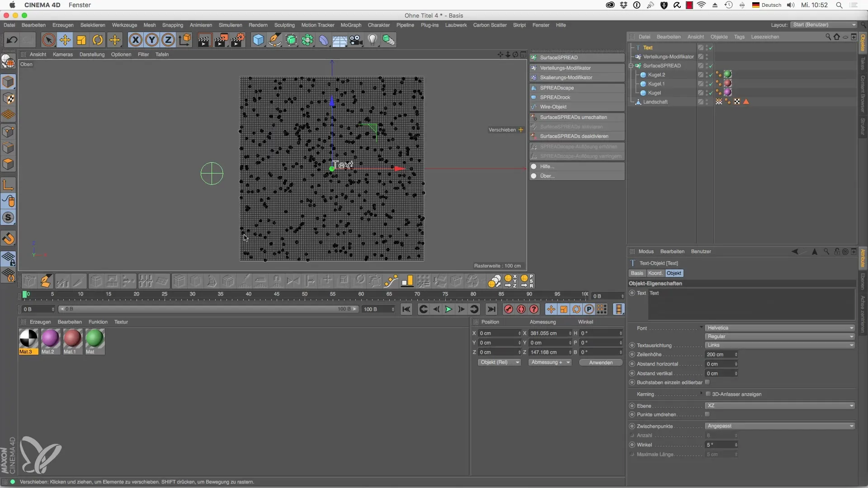868x488 pixels.
Task: Open Zwischenpunkte Angepasst dropdown
Action: (780, 426)
